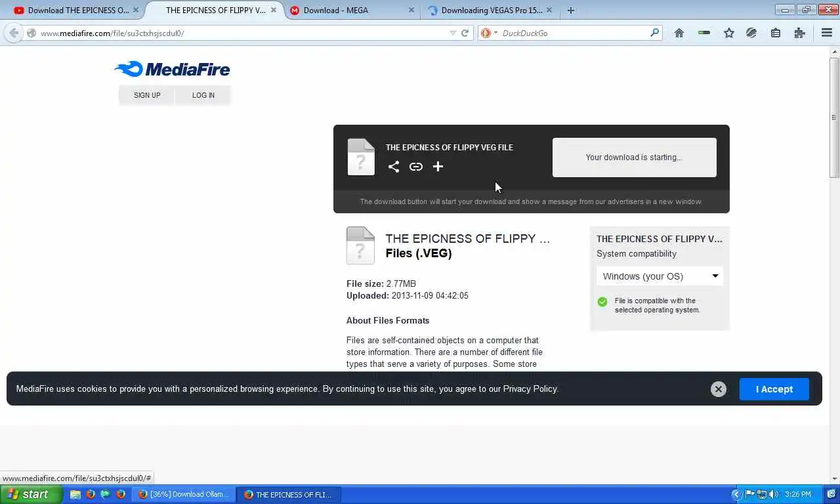Open the browser home page icon
The image size is (840, 504).
[x=679, y=33]
